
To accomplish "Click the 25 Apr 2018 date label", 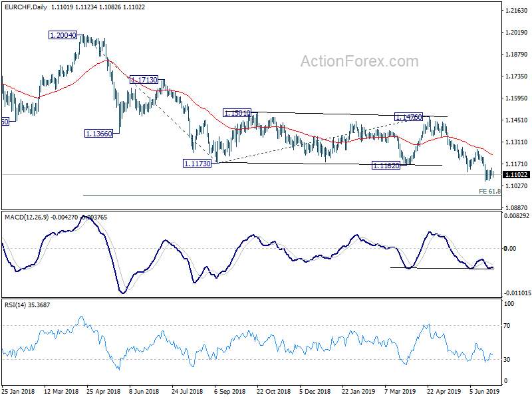I will tap(104, 391).
